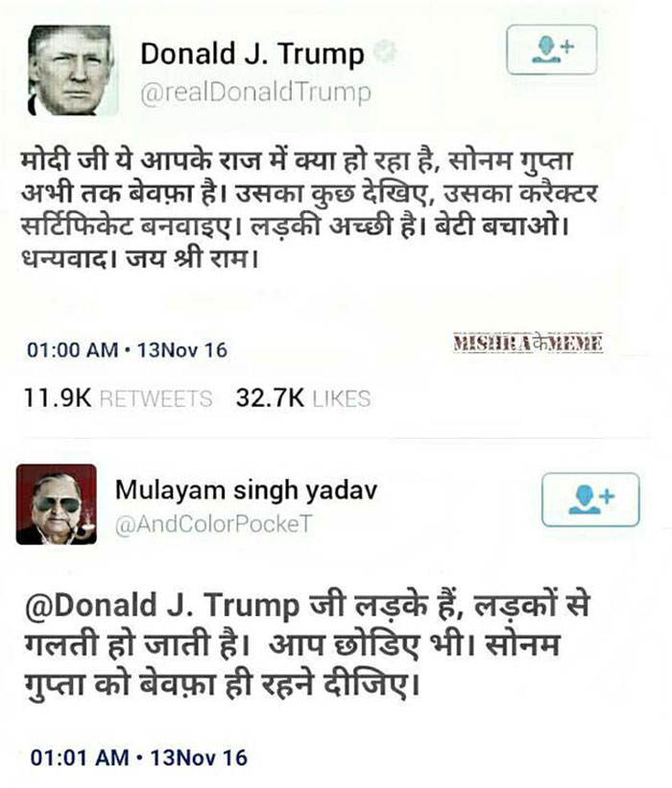Click the first line of Trump's tweet mentioning मोदी जी
Viewport: 672px width, 788px height.
click(x=297, y=161)
